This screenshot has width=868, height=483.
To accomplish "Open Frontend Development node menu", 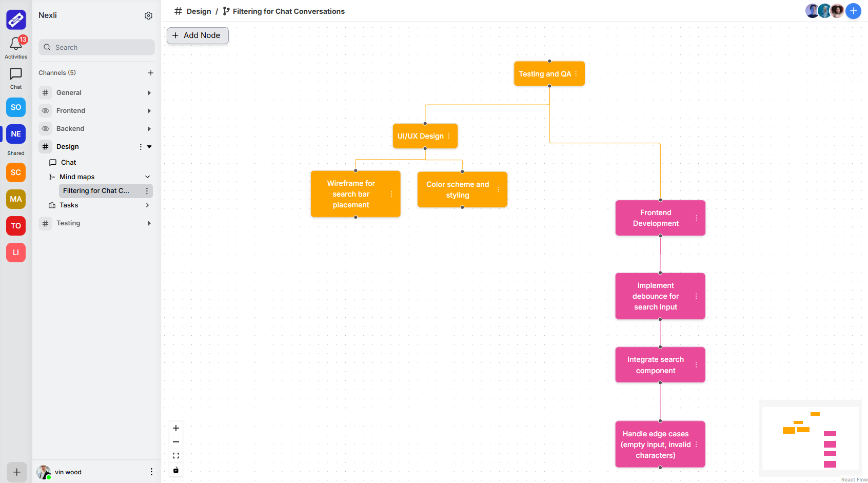I will click(x=696, y=218).
